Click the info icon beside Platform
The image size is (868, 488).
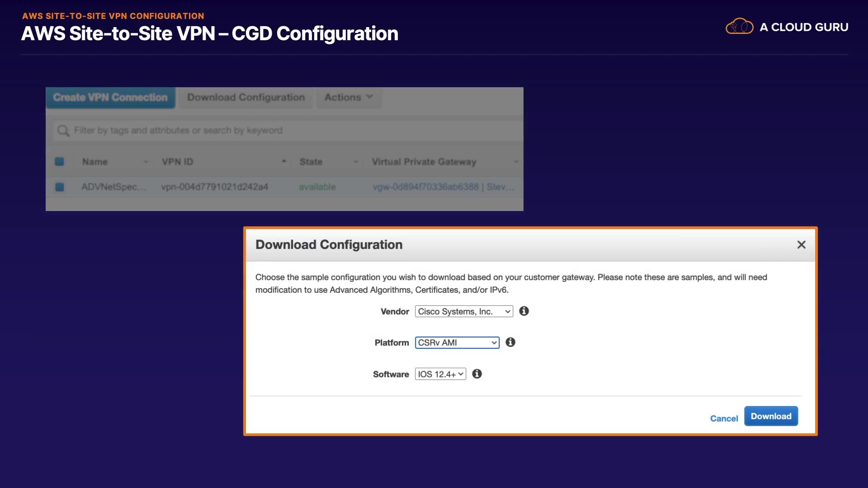point(510,342)
